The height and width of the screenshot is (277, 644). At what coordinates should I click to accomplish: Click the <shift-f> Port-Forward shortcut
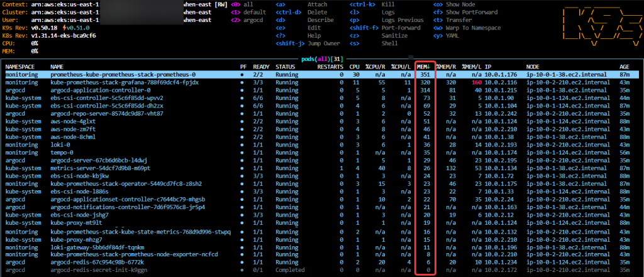click(x=385, y=28)
